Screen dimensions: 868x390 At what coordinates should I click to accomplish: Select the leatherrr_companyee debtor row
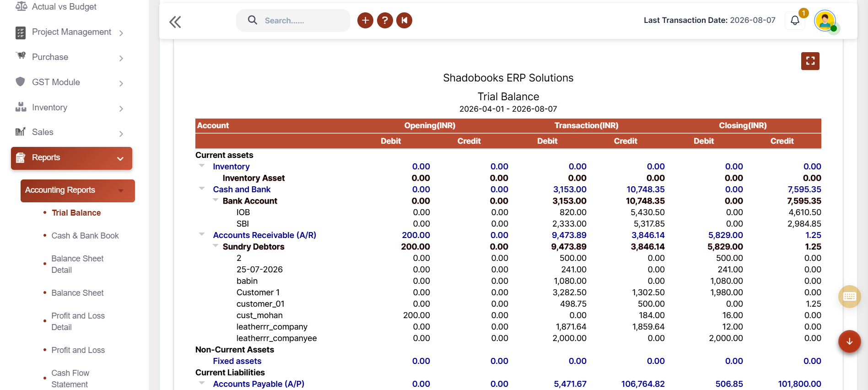coord(508,338)
